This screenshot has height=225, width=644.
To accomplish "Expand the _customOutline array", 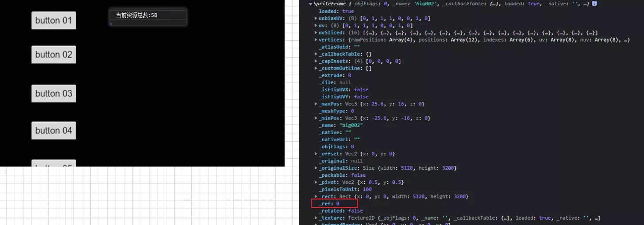I will (x=316, y=68).
